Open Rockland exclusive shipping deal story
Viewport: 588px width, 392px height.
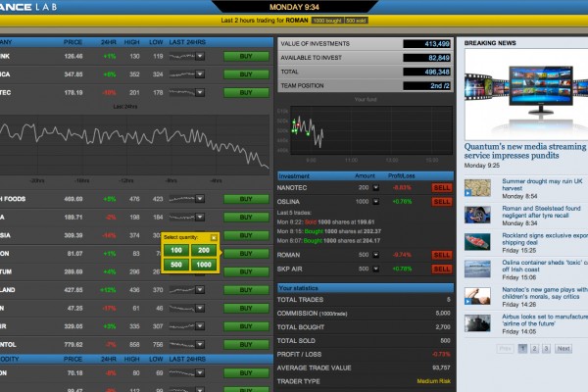[x=545, y=238]
